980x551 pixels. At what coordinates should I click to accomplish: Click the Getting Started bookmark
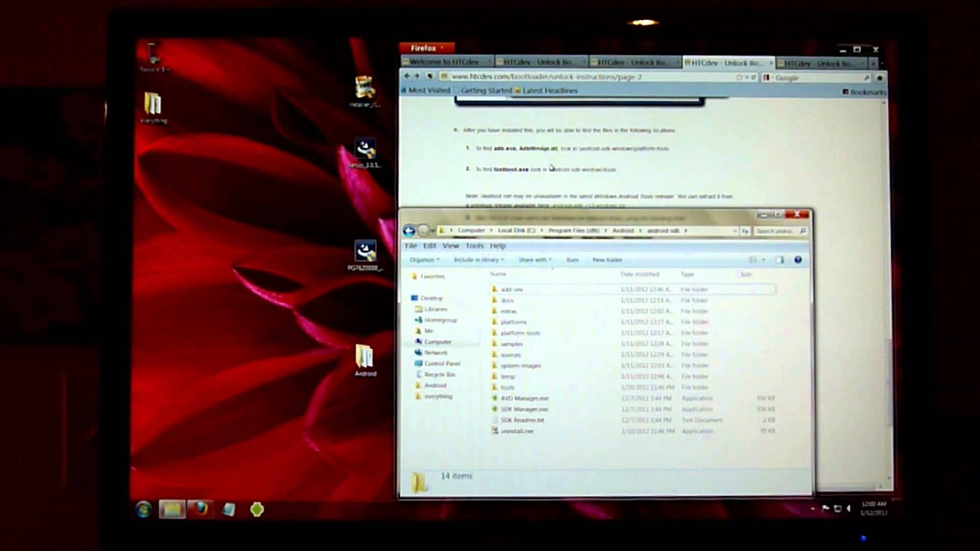[482, 90]
